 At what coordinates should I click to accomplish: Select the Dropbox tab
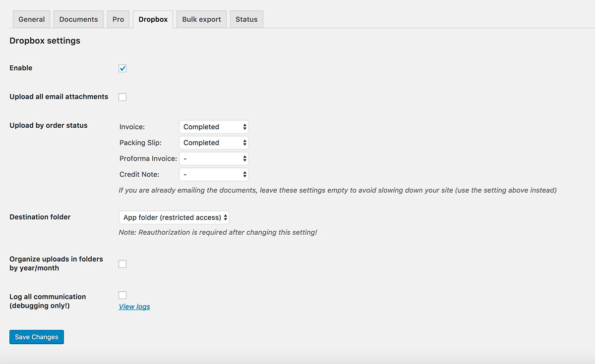pos(153,19)
